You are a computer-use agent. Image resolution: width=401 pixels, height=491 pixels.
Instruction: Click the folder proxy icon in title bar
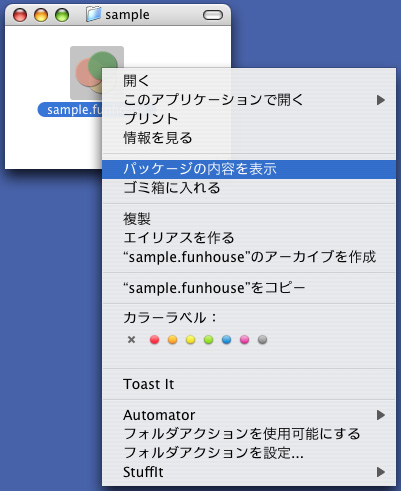pyautogui.click(x=93, y=14)
